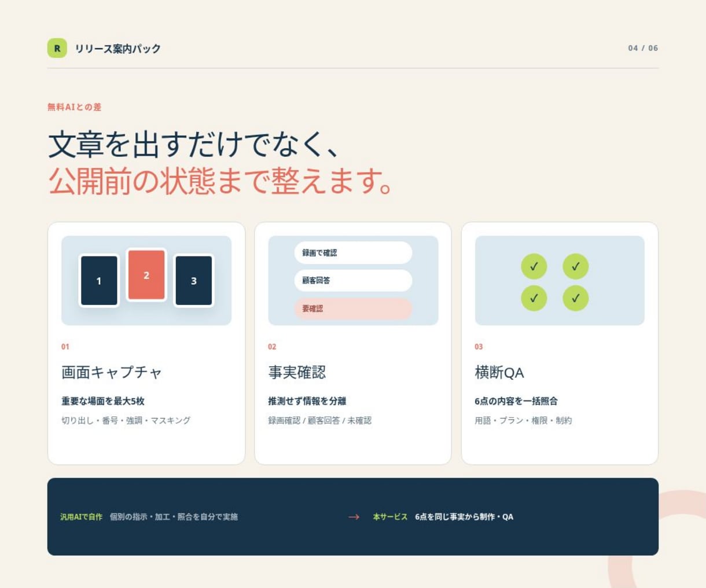706x588 pixels.
Task: Click the green 本サービス label
Action: pyautogui.click(x=390, y=517)
